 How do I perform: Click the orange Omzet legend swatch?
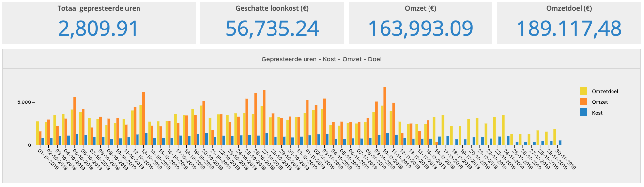[x=583, y=102]
